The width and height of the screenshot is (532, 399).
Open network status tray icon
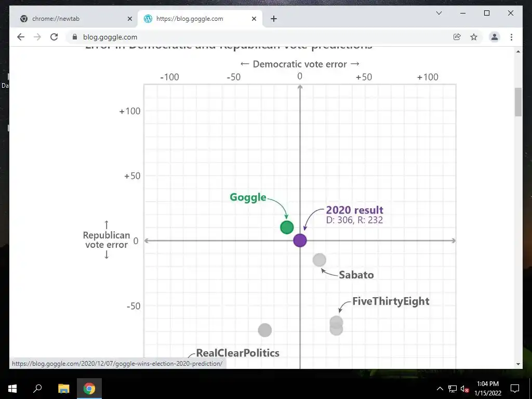(453, 389)
